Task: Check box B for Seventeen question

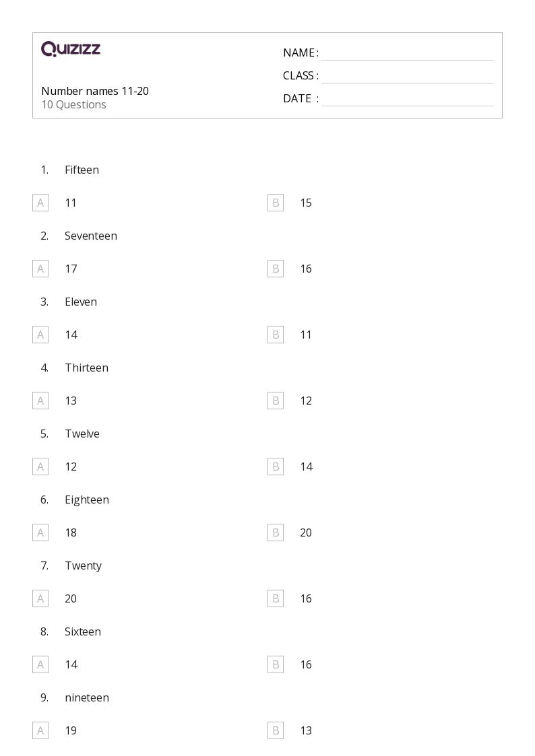Action: (276, 269)
